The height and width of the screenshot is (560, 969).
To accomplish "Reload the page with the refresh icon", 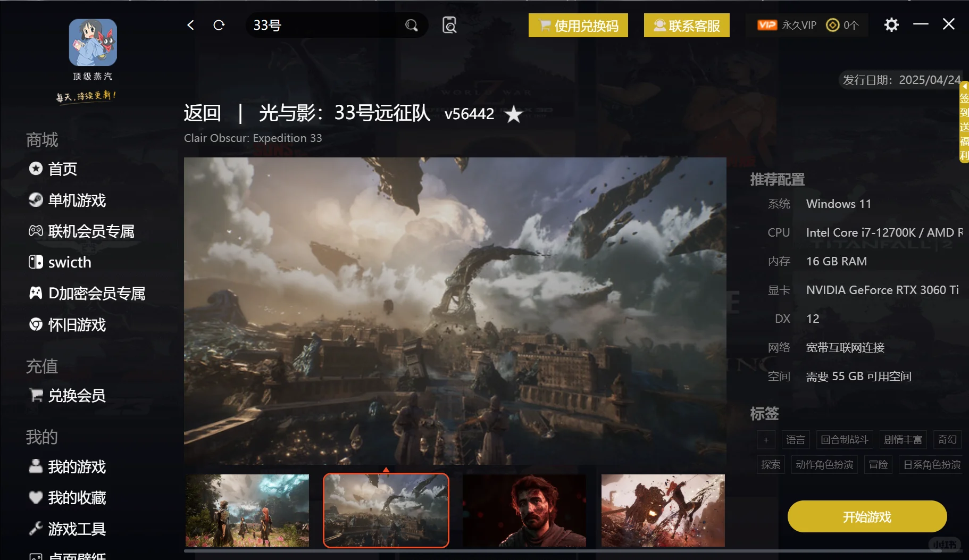I will [219, 25].
